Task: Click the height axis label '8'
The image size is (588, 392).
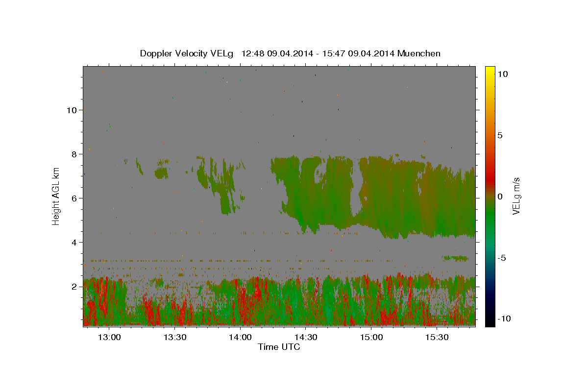Action: (x=74, y=154)
